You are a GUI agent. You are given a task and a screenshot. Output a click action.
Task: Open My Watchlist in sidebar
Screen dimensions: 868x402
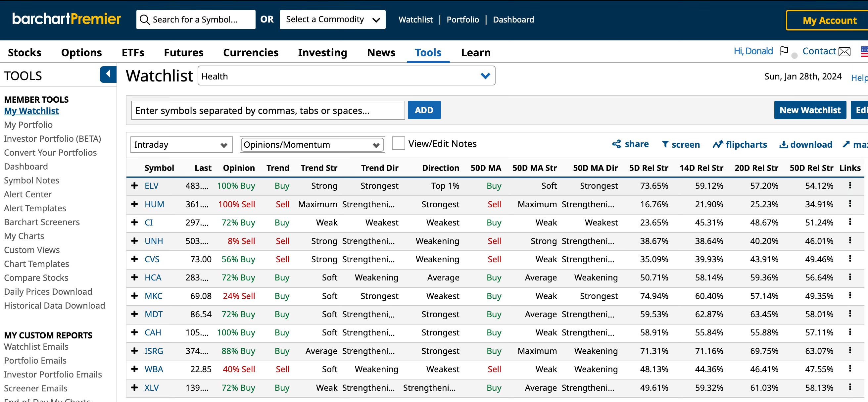pyautogui.click(x=31, y=111)
